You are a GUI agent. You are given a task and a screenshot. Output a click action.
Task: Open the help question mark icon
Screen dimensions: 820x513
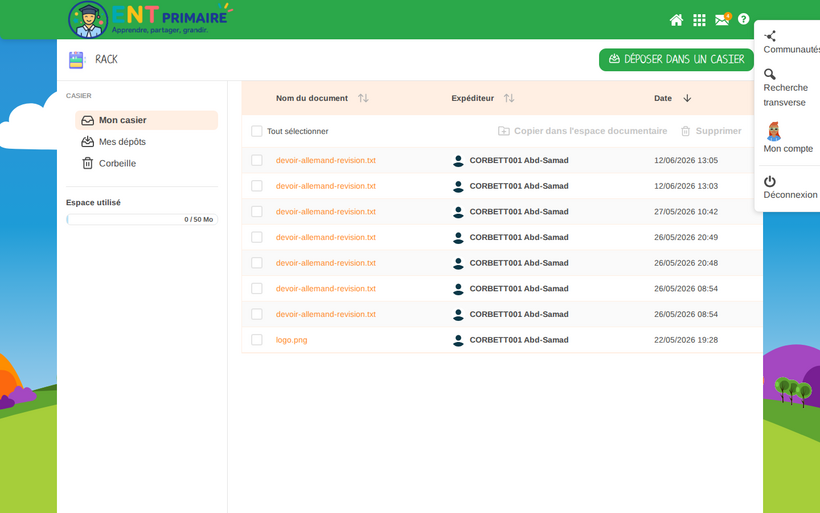(743, 19)
